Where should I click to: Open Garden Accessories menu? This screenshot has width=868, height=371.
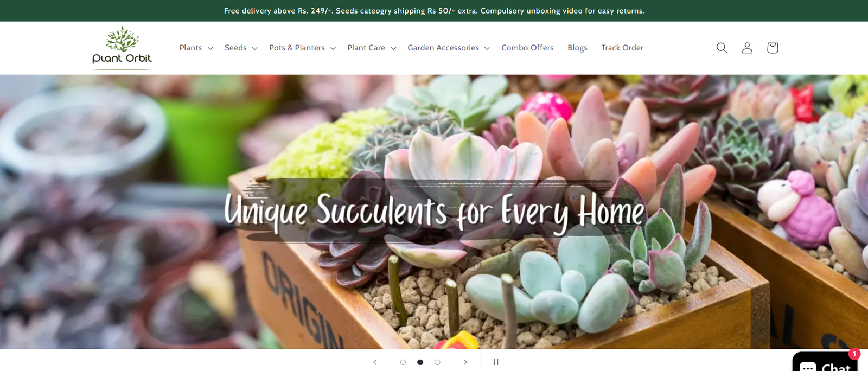point(449,48)
